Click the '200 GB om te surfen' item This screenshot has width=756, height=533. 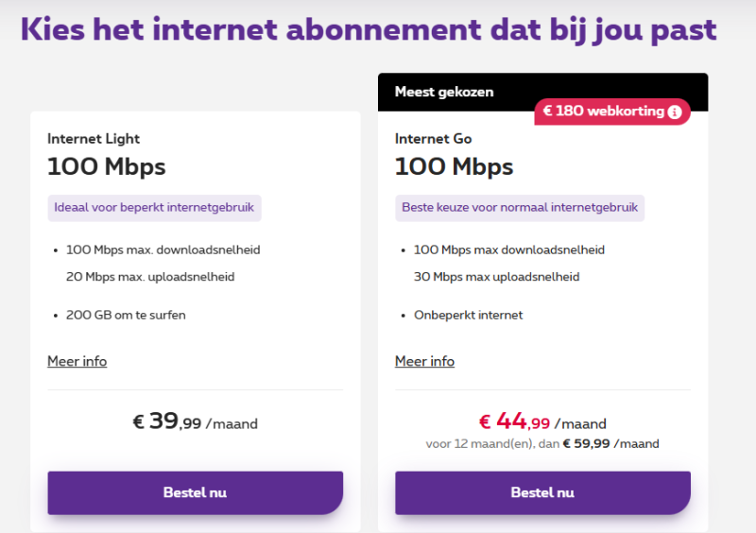126,315
